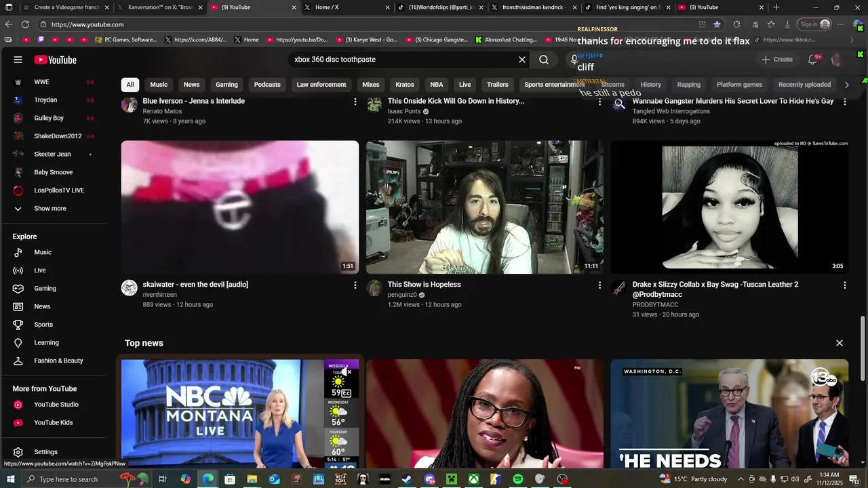Dismiss the Top news section
Screen dimensions: 868x488
840,343
